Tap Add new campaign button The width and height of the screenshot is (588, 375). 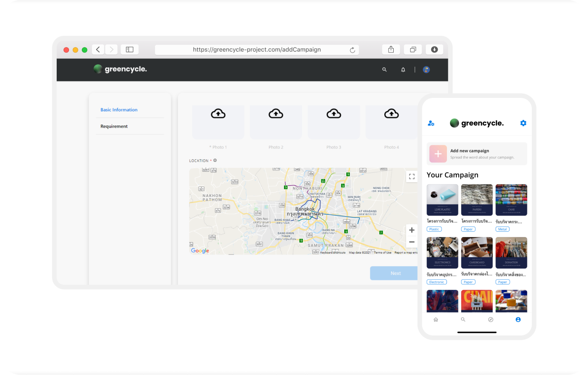click(x=476, y=154)
